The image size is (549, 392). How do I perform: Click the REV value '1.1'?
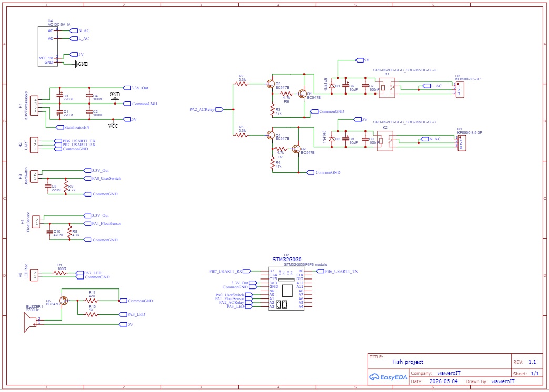pyautogui.click(x=532, y=362)
